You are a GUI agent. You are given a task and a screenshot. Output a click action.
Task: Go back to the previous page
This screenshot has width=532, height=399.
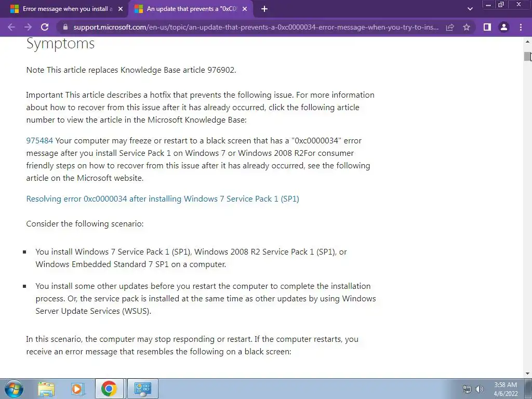coord(11,27)
